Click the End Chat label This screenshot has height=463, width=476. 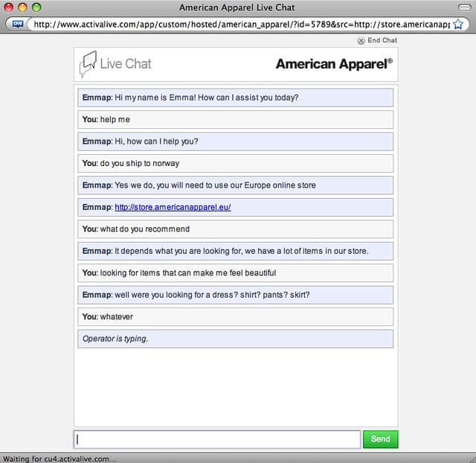pyautogui.click(x=382, y=40)
